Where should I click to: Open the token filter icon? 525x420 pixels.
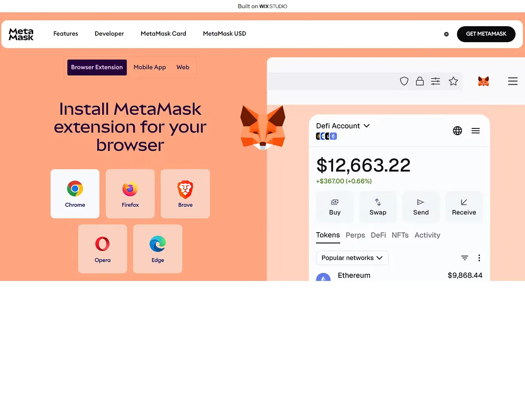[x=465, y=258]
